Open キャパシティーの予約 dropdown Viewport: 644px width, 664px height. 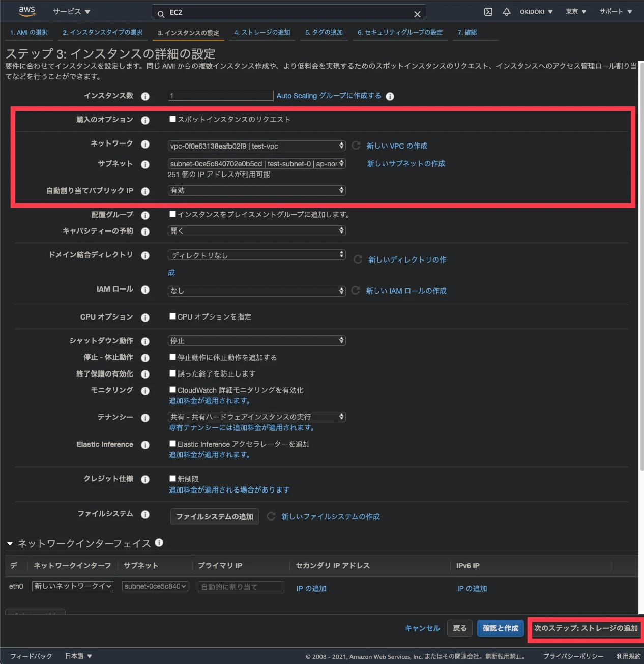pyautogui.click(x=257, y=230)
